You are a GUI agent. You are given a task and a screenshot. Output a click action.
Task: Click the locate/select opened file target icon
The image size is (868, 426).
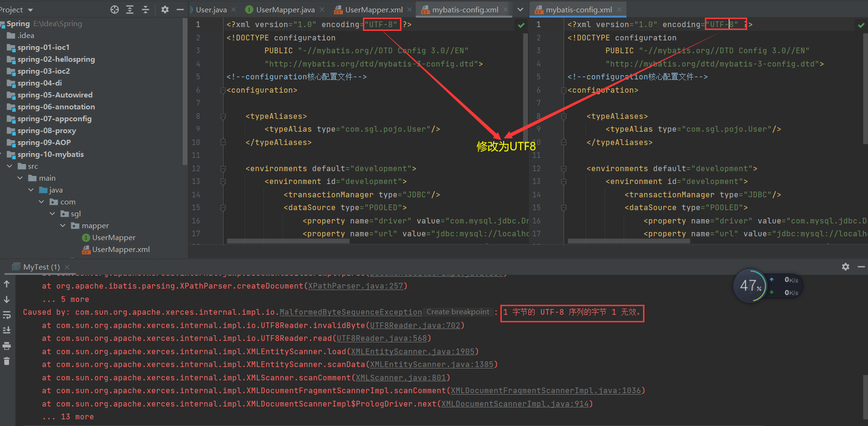point(114,10)
